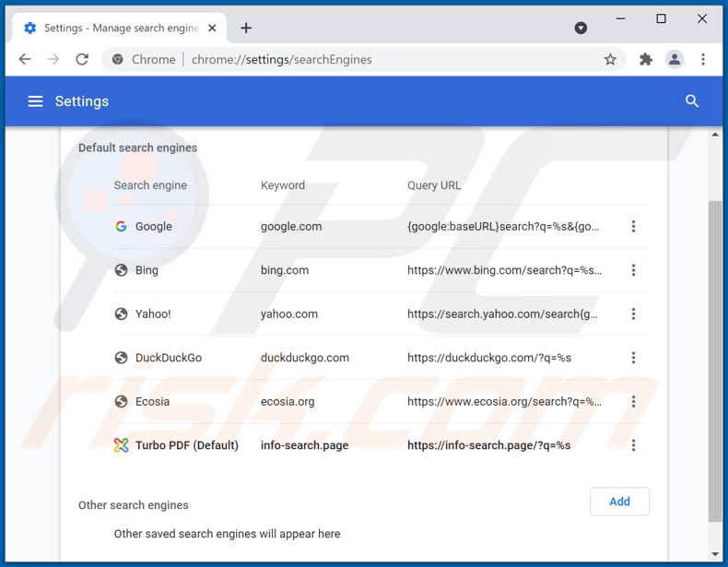This screenshot has width=728, height=567.
Task: Click the www.ecosia.org query URL
Action: tap(505, 402)
